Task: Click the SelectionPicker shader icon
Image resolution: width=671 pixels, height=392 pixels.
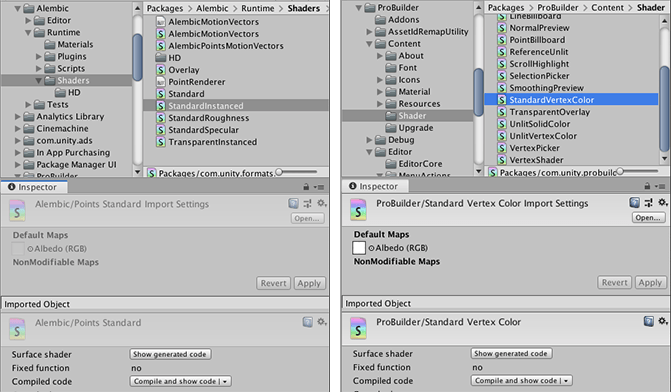Action: [x=502, y=76]
